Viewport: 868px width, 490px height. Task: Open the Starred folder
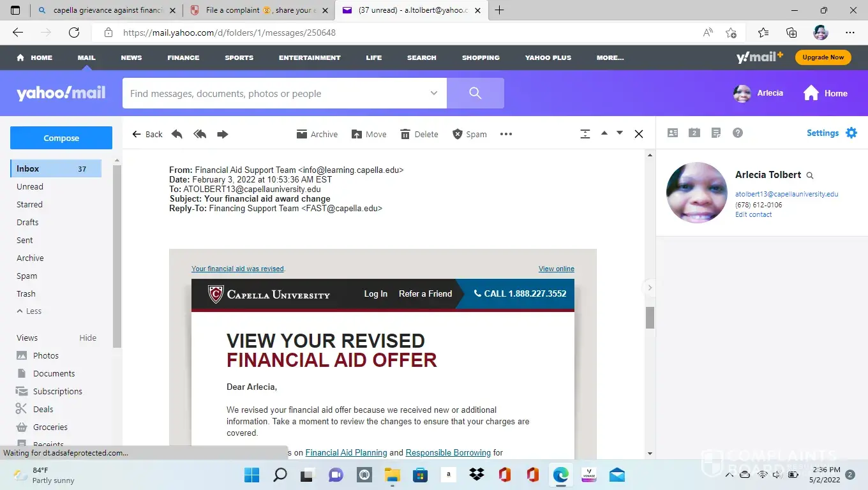tap(29, 204)
